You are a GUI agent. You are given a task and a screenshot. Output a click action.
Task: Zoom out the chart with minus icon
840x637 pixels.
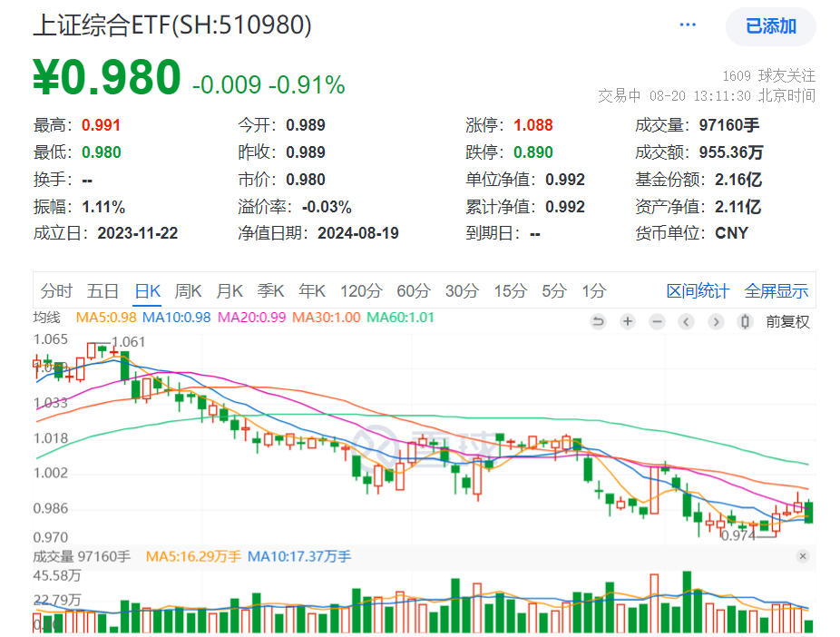[657, 321]
